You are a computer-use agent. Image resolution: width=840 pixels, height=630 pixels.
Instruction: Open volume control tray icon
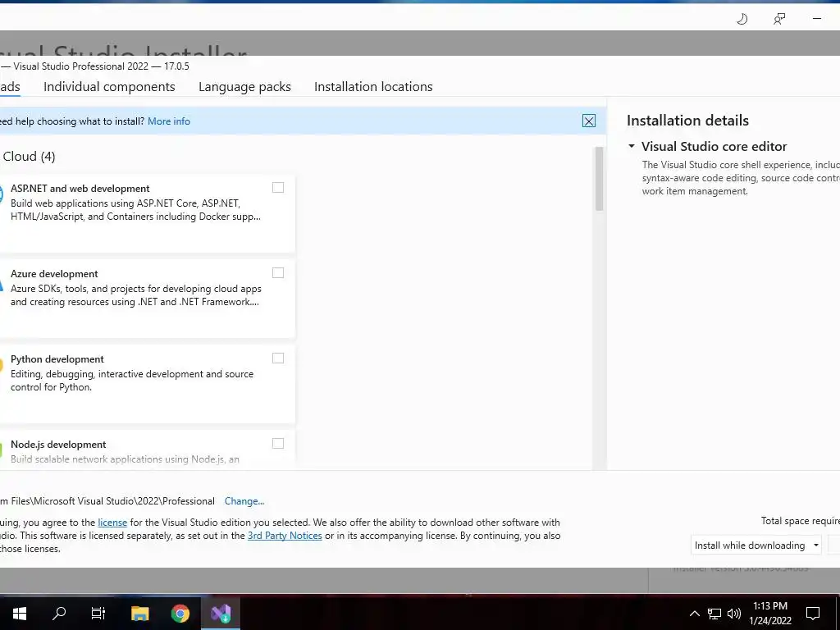click(x=734, y=614)
